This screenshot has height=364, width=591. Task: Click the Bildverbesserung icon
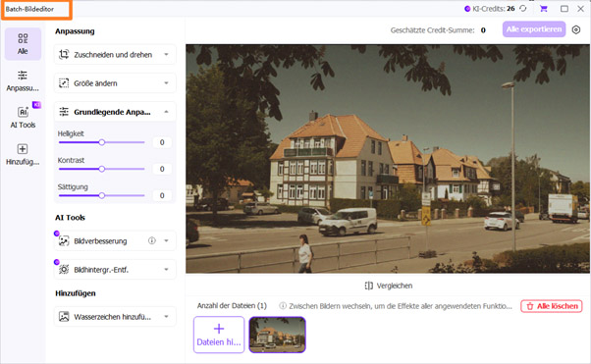(x=64, y=241)
